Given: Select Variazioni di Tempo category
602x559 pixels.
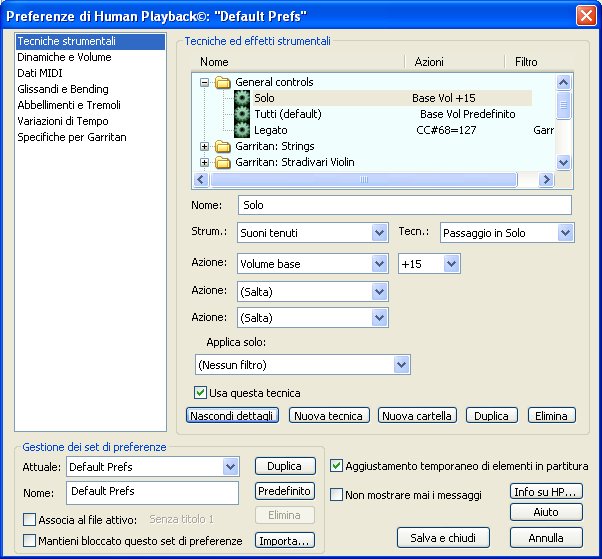Looking at the screenshot, I should 91,121.
